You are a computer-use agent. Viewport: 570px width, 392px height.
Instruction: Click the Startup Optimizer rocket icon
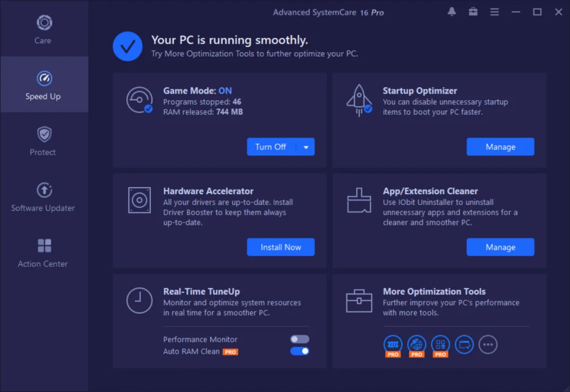(x=359, y=100)
